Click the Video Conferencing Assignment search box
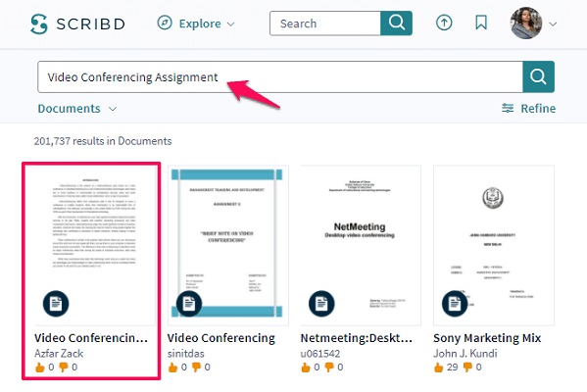587x392 pixels. click(x=280, y=77)
